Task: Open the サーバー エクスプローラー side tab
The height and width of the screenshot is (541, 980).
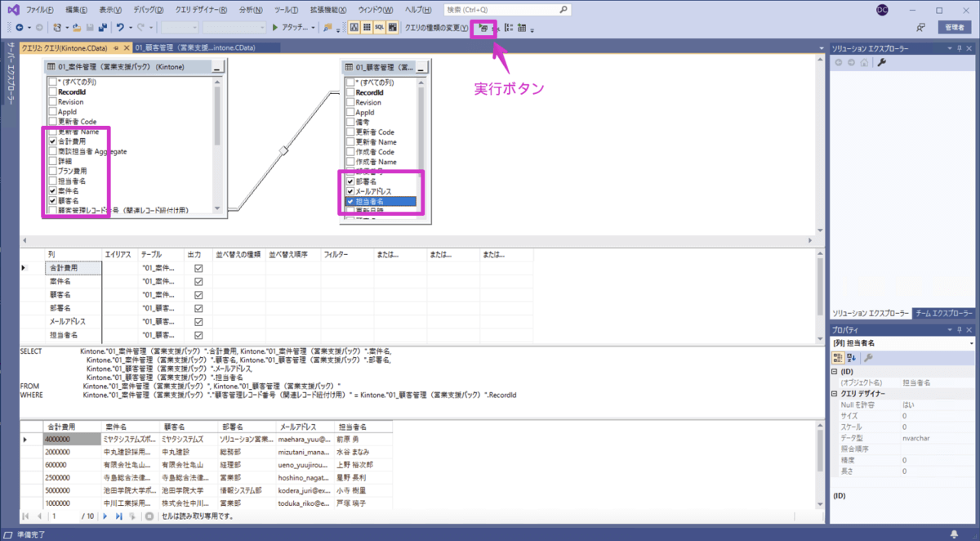Action: coord(10,74)
